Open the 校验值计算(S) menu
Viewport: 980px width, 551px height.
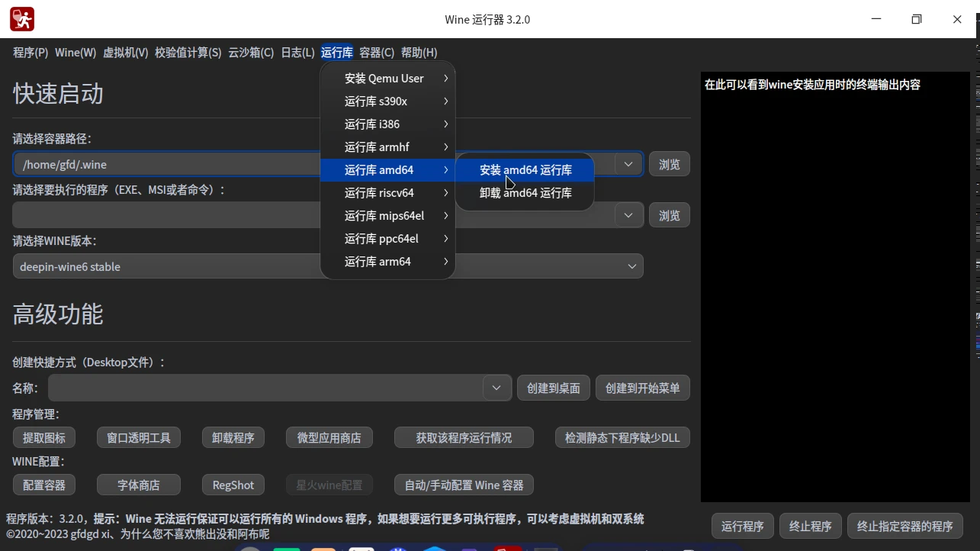[x=188, y=53]
